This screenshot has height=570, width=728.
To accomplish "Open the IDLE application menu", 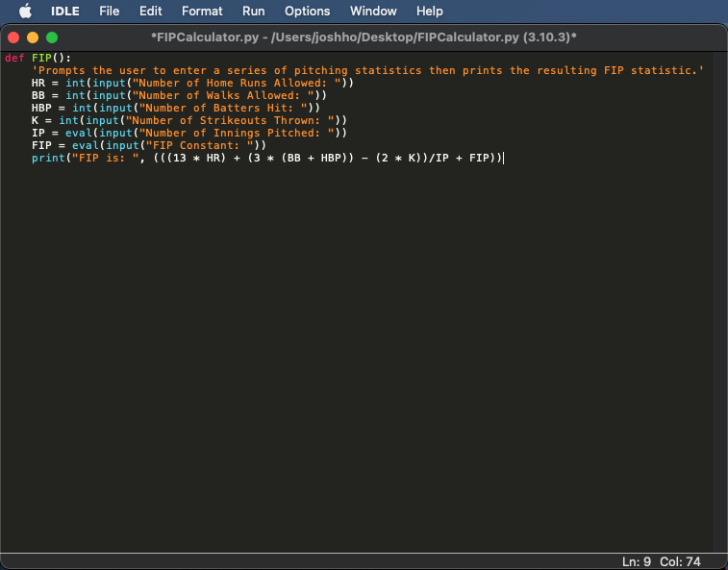I will (65, 12).
